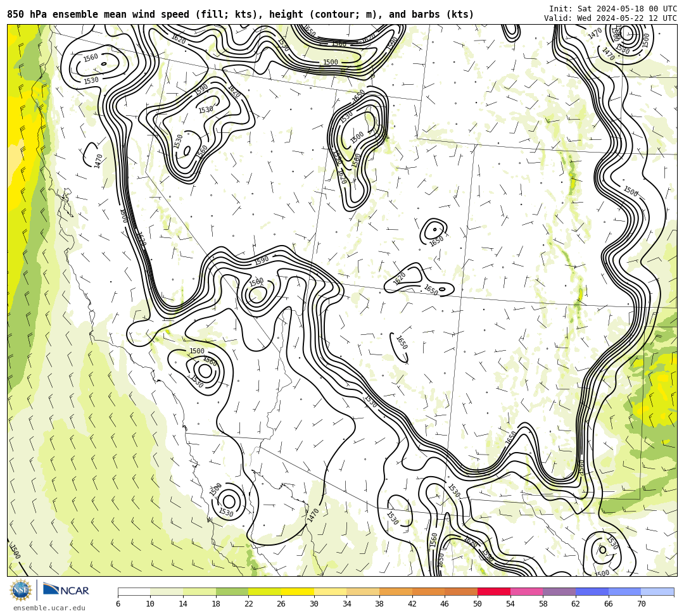Click the orange 38-42 kts colorbar segment
The height and width of the screenshot is (616, 684).
point(396,591)
